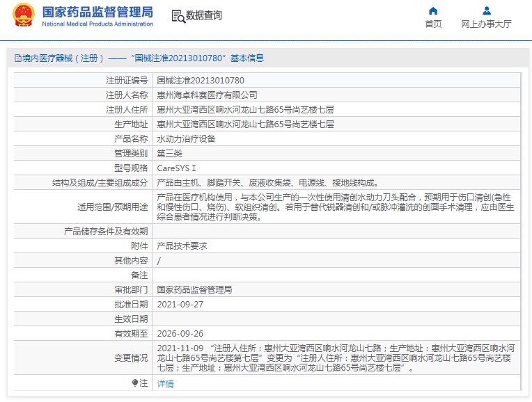Screen dimensions: 532x402
Task: Click the 备注 row label
Action: (x=139, y=275)
